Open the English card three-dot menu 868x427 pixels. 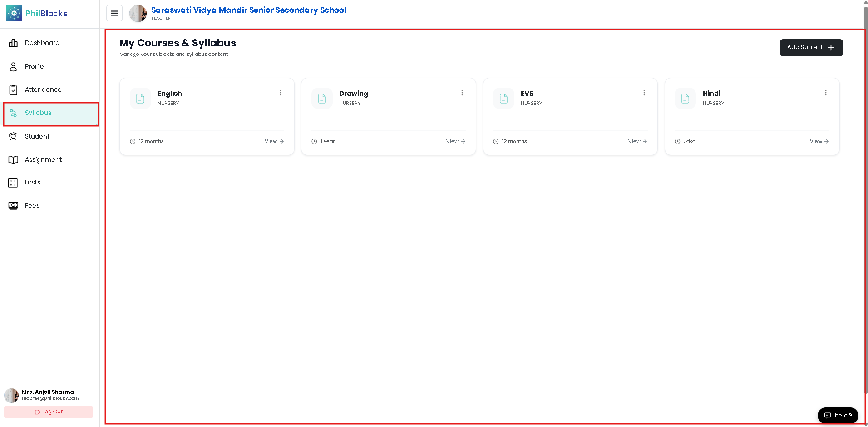point(281,93)
